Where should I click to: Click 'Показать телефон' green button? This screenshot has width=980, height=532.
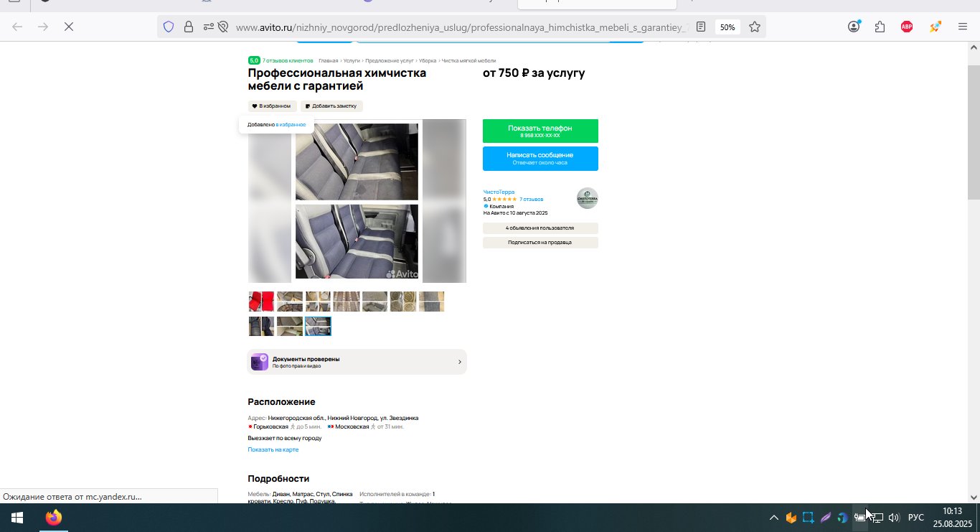point(540,131)
